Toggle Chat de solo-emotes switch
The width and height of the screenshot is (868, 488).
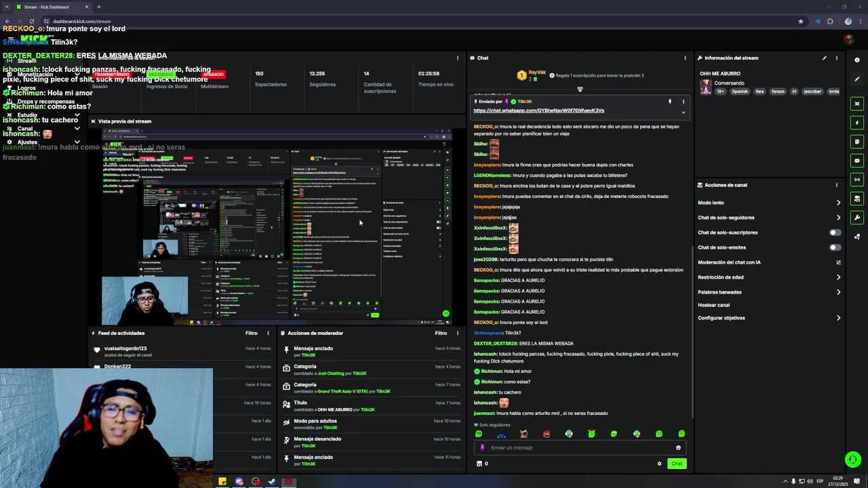835,247
